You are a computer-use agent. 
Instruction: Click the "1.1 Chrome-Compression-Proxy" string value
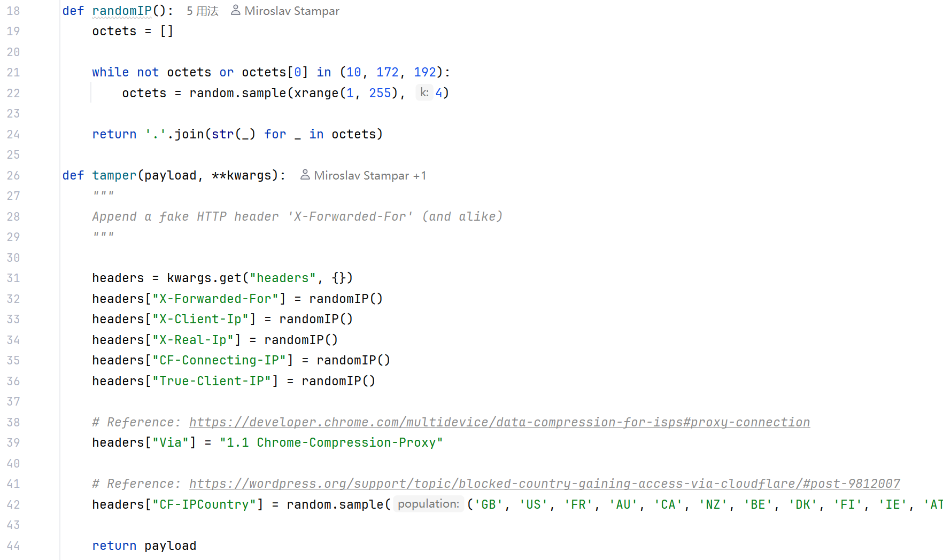click(x=331, y=442)
